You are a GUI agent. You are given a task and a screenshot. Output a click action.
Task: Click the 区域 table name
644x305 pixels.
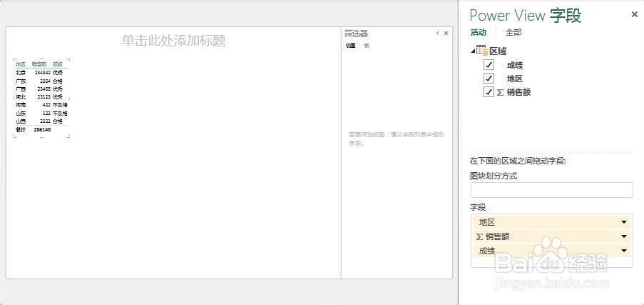click(x=498, y=51)
